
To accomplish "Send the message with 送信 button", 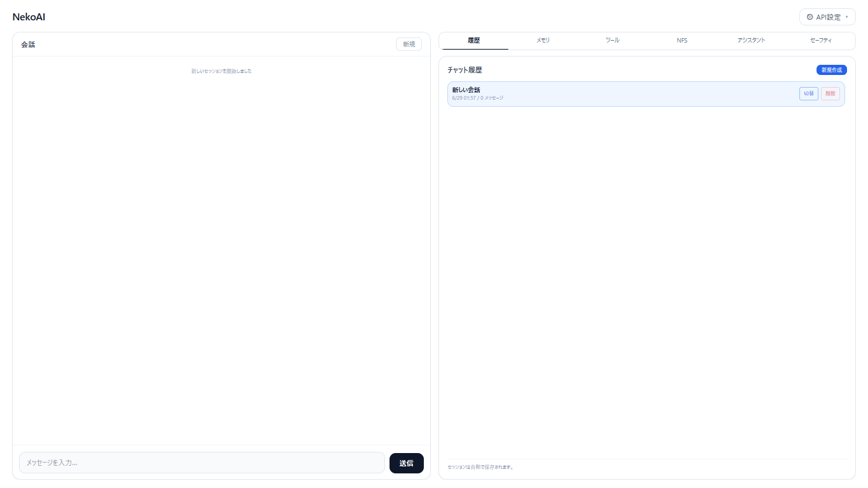I will tap(407, 463).
